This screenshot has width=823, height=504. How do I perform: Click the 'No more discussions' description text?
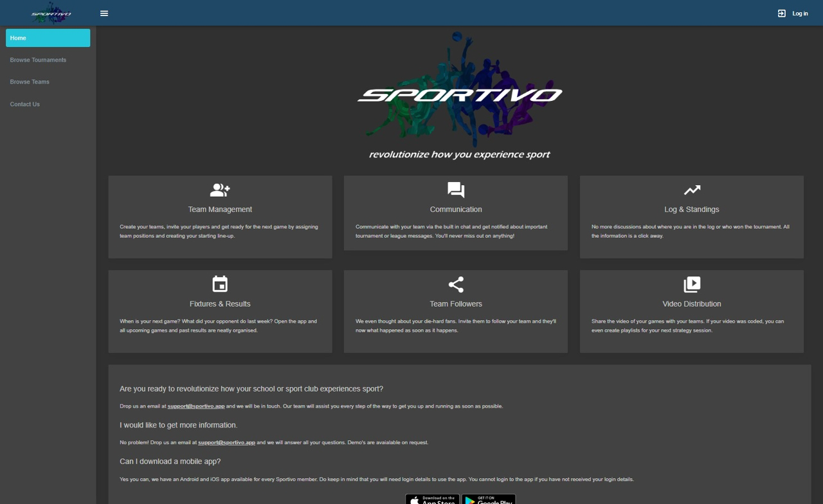pos(691,231)
